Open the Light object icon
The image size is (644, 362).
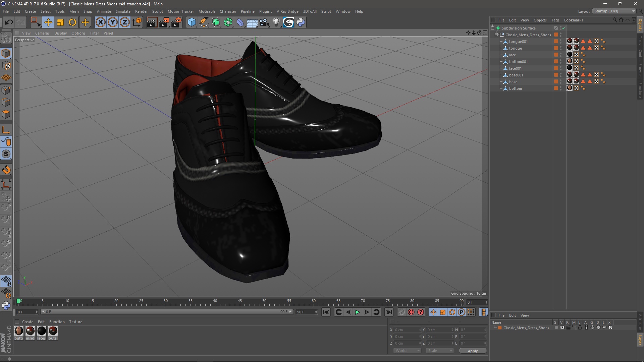(x=276, y=22)
